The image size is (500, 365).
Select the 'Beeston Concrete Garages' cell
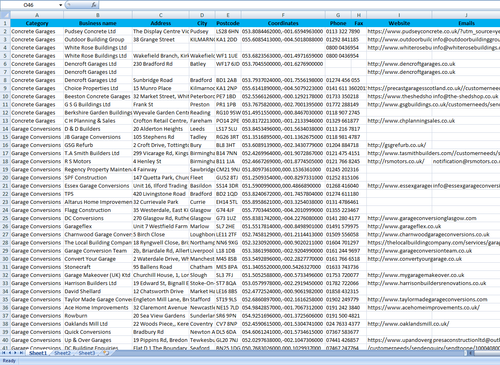pos(98,96)
